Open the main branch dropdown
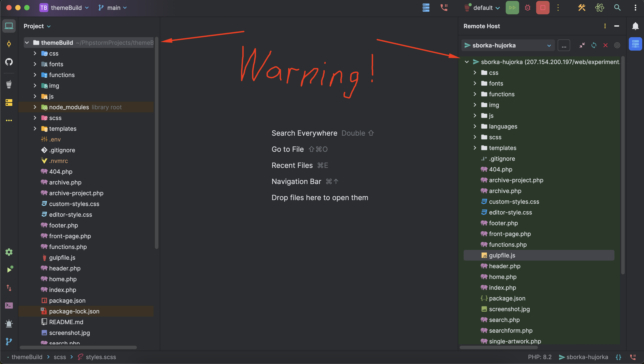 113,8
